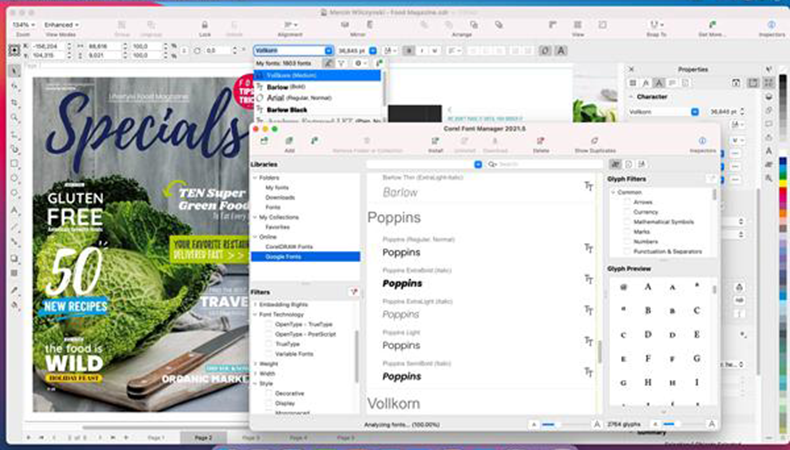Click the Paragraph tab icon in Properties
The image size is (790, 450).
(x=672, y=83)
